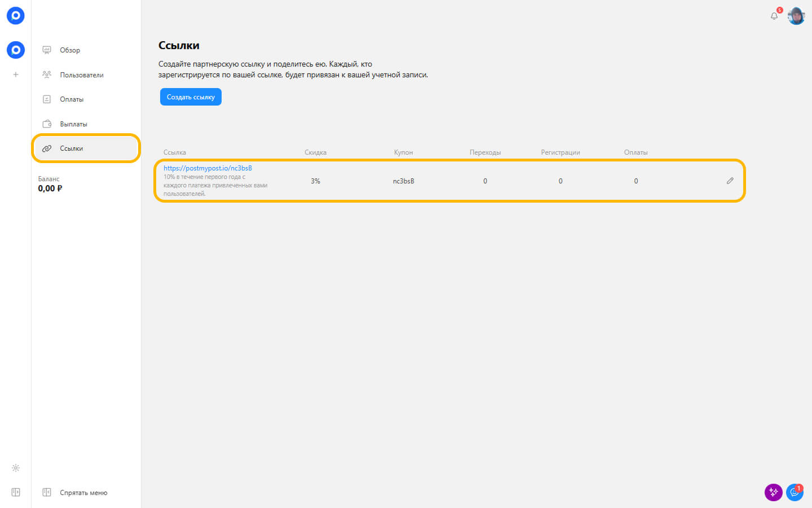Viewport: 812px width, 508px height.
Task: Go to the Обзор section
Action: pos(70,50)
